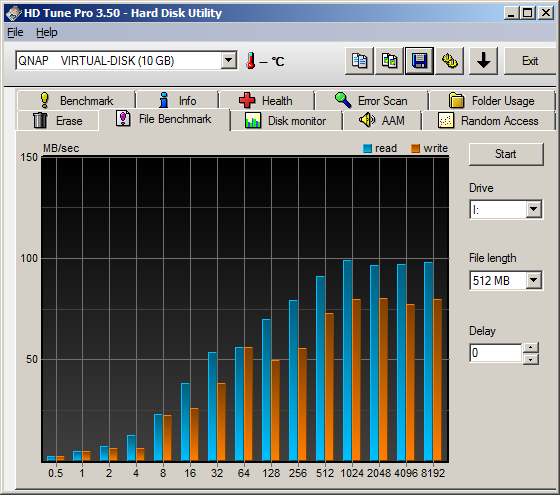Click the down arrow minimize-to-tray icon
The height and width of the screenshot is (495, 560).
coord(483,61)
